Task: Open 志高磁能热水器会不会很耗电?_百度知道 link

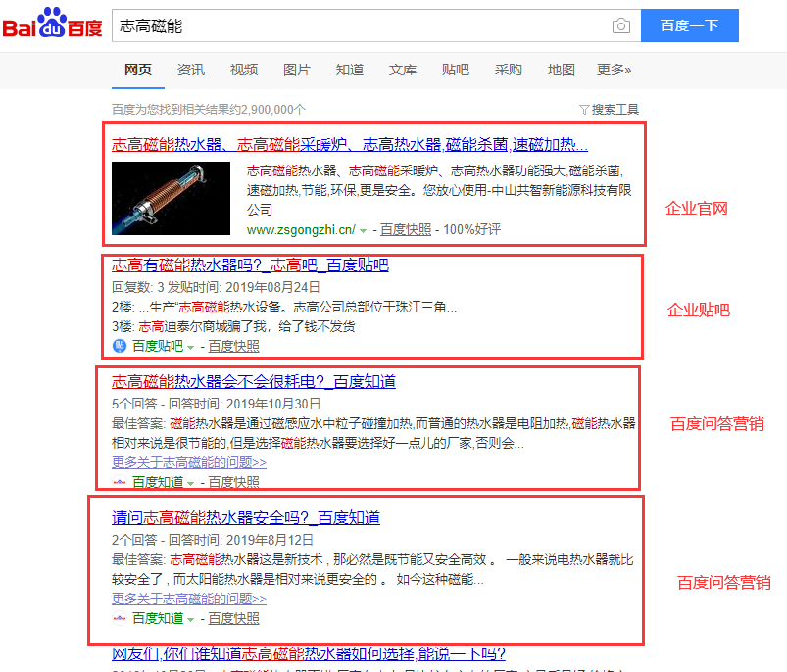Action: (254, 382)
